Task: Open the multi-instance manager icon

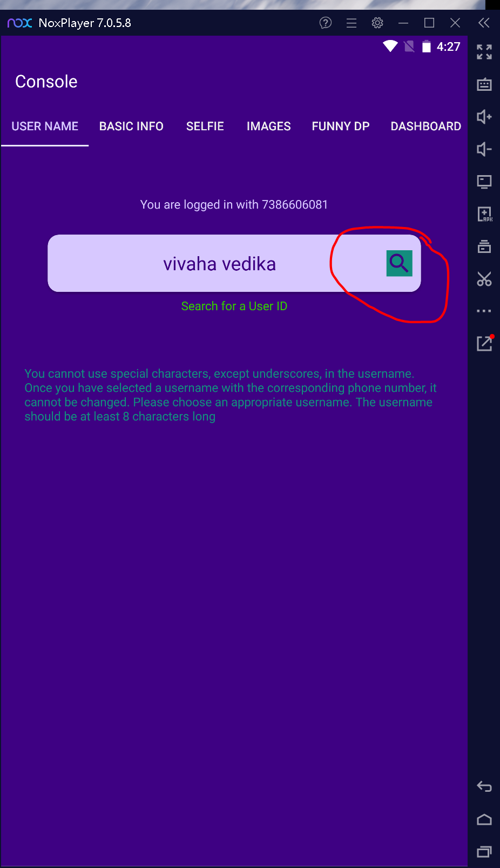Action: pos(484,246)
